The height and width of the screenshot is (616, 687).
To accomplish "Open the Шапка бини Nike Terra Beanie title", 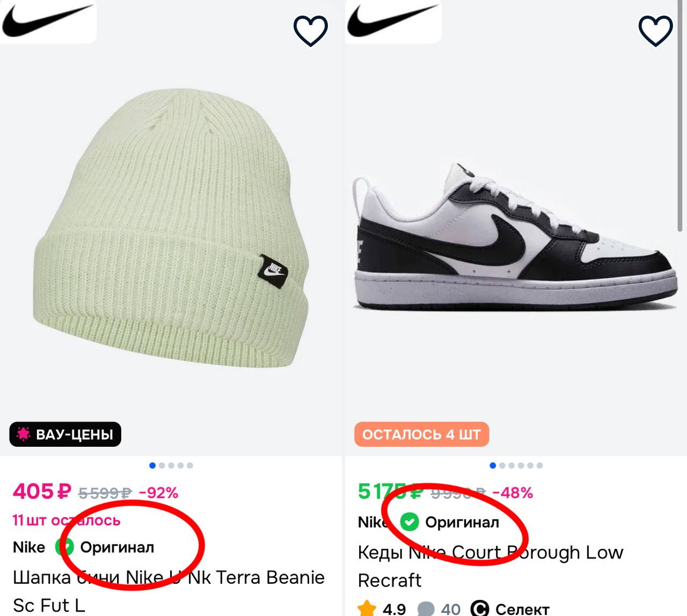I will pos(169,578).
